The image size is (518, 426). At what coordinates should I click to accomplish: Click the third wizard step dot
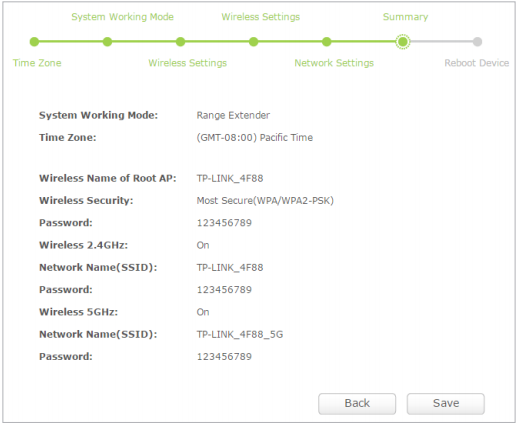180,42
